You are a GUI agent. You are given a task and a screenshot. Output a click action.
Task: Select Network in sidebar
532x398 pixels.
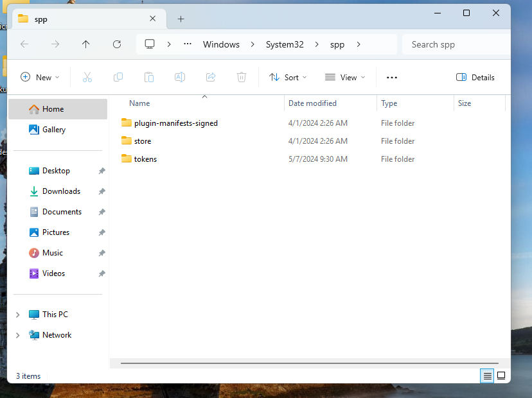pos(57,335)
